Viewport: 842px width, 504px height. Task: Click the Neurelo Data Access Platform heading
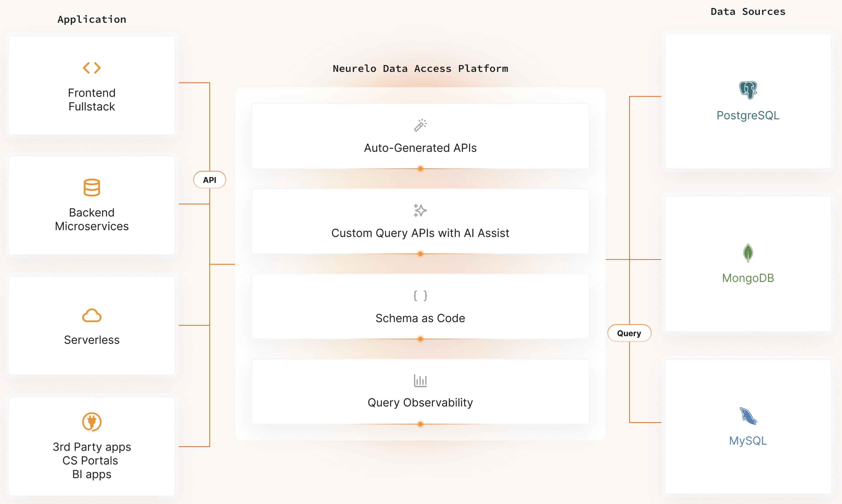tap(420, 69)
